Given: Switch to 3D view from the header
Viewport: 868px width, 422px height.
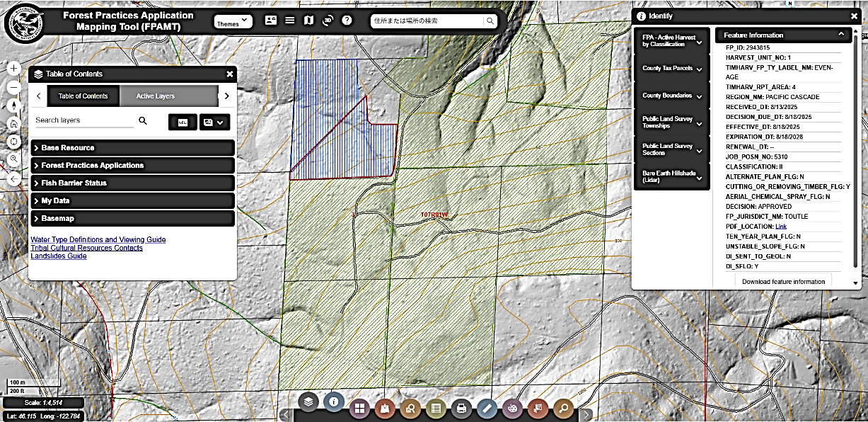Looking at the screenshot, I should point(327,21).
